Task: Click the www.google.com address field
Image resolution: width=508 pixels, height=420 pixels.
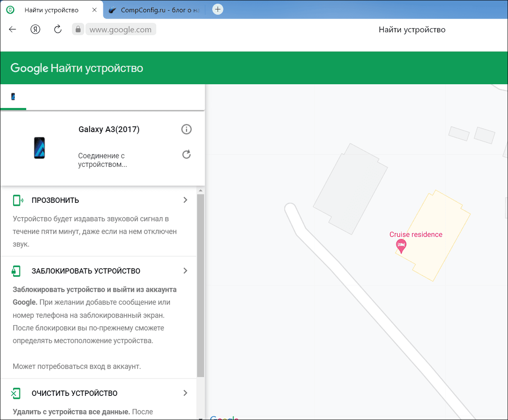Action: (121, 30)
